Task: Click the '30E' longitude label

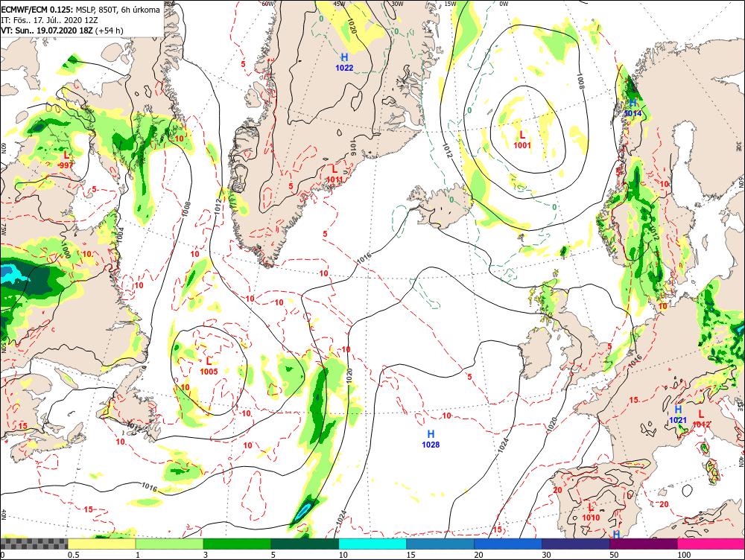Action: 739,145
